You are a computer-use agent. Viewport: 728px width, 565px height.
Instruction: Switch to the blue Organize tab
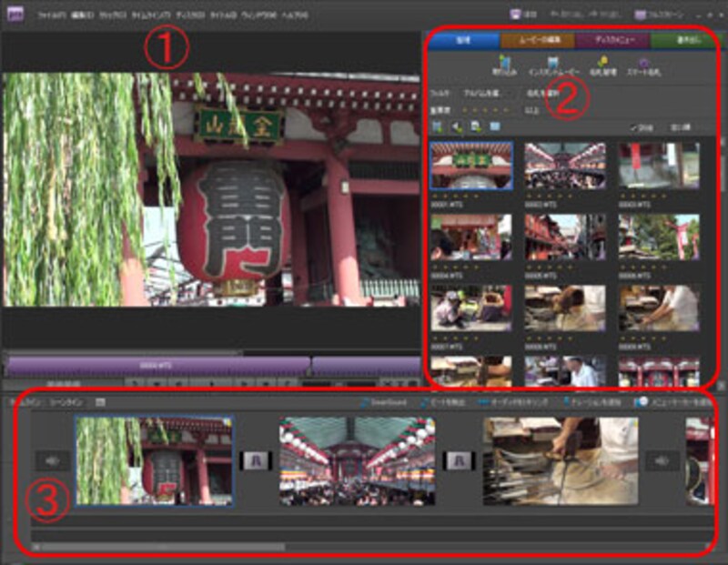pos(463,40)
